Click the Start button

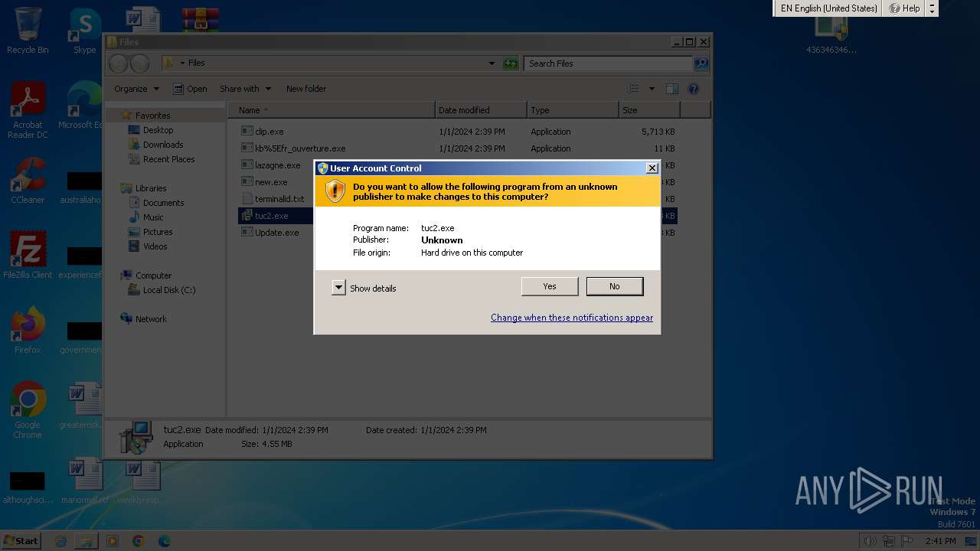[x=21, y=540]
